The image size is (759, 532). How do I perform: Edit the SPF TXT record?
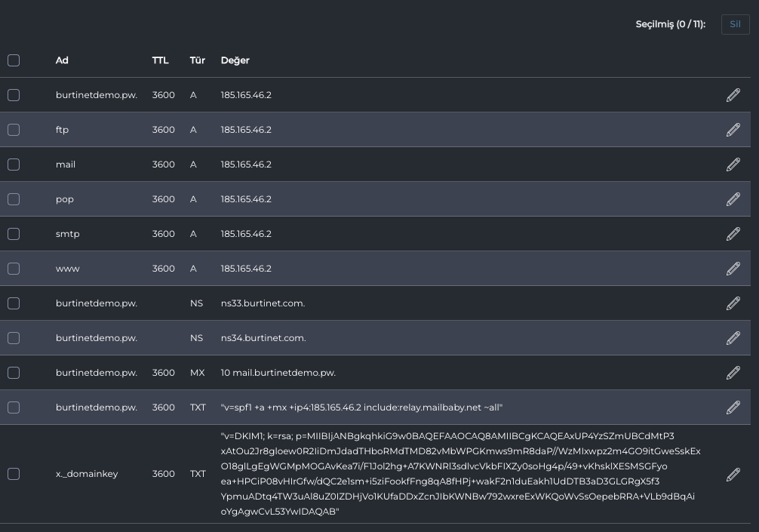tap(733, 407)
